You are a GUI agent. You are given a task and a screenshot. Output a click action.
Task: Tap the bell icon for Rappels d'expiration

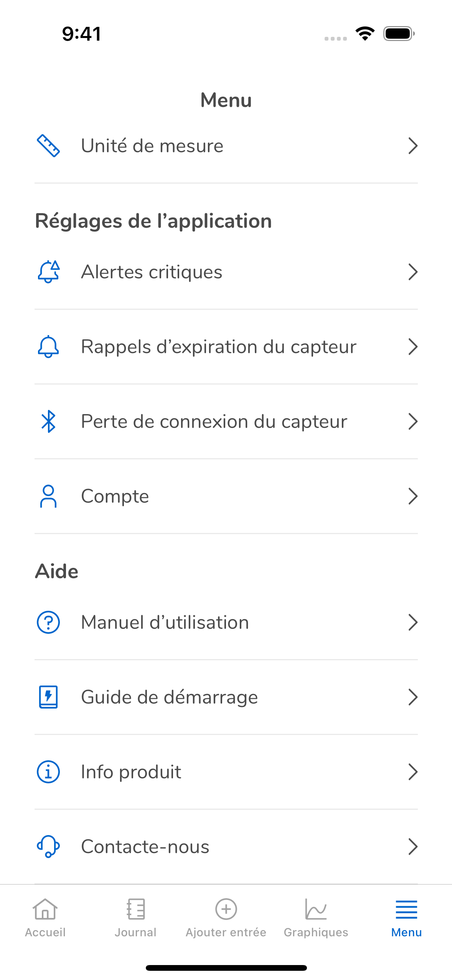click(x=48, y=347)
